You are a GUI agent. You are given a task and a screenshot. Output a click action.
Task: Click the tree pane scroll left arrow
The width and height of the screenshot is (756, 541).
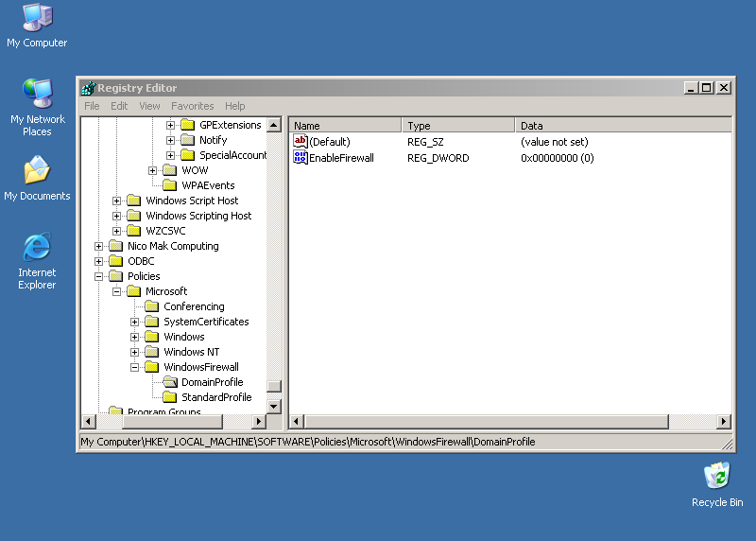tap(88, 421)
